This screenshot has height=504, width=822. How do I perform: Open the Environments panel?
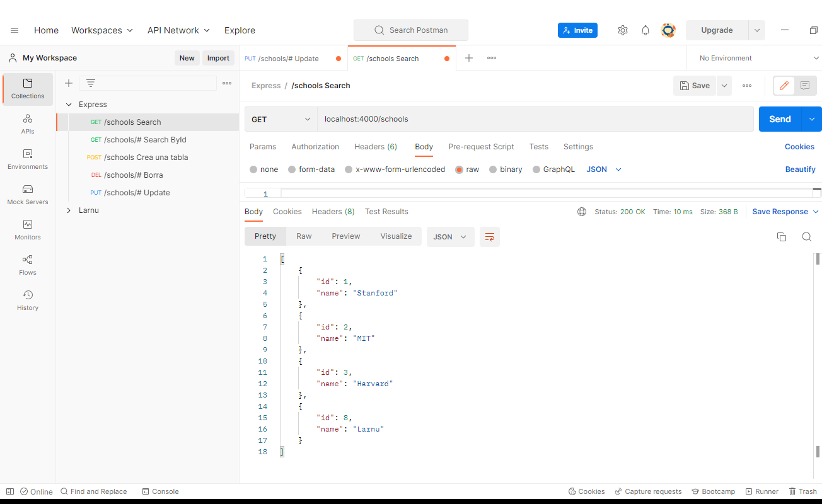(27, 159)
